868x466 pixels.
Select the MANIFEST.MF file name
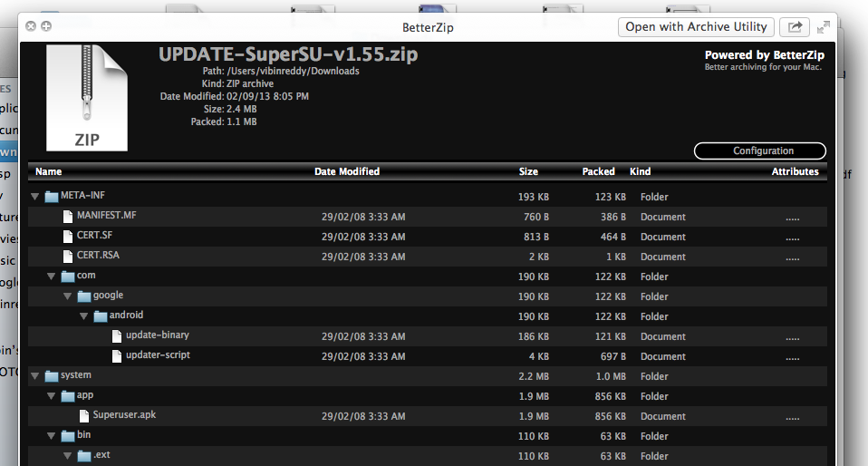106,215
